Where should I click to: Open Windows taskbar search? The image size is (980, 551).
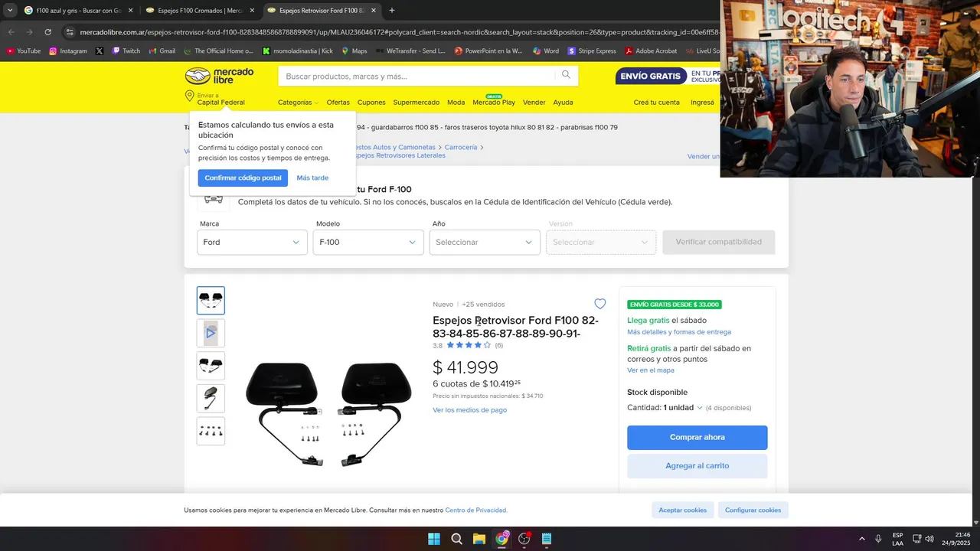pyautogui.click(x=456, y=539)
